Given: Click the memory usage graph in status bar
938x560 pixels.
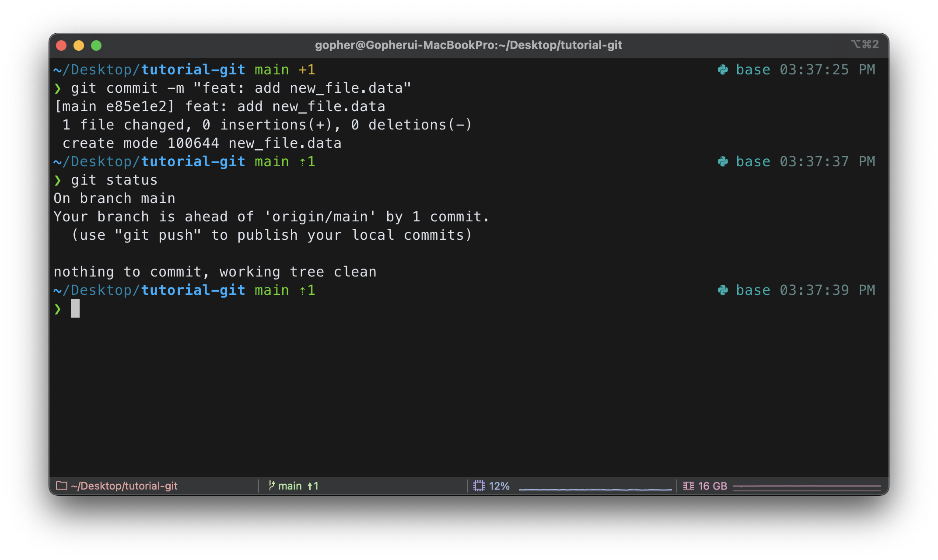Looking at the screenshot, I should coord(807,487).
